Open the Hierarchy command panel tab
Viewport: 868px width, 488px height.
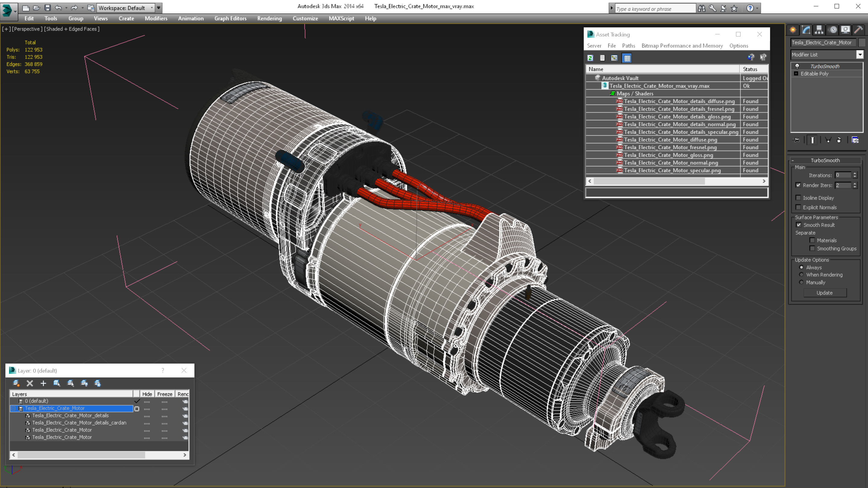pyautogui.click(x=819, y=30)
